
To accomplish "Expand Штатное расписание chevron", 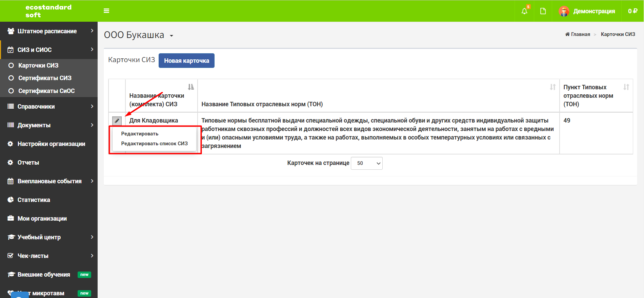I will 92,31.
